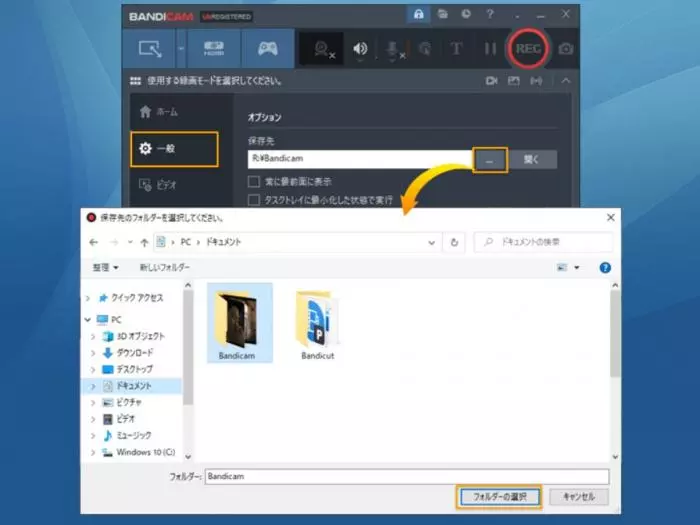This screenshot has width=700, height=525.
Task: Go forward in folder dialog
Action: pyautogui.click(x=114, y=242)
